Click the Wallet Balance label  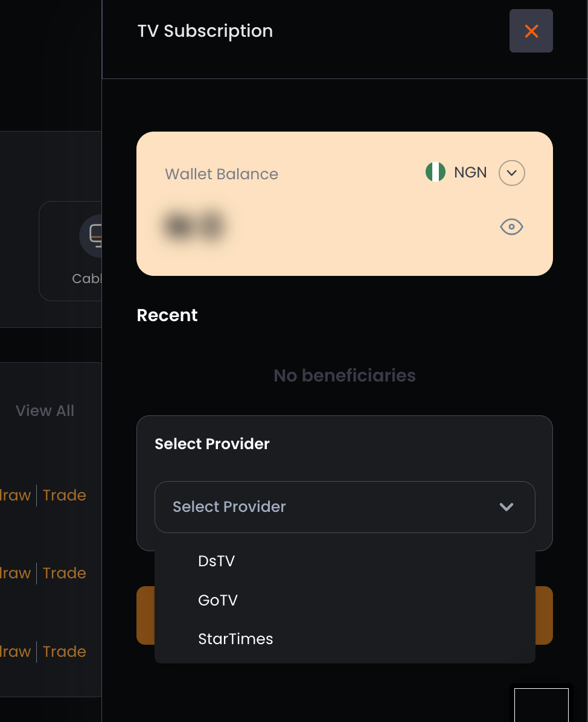[222, 174]
